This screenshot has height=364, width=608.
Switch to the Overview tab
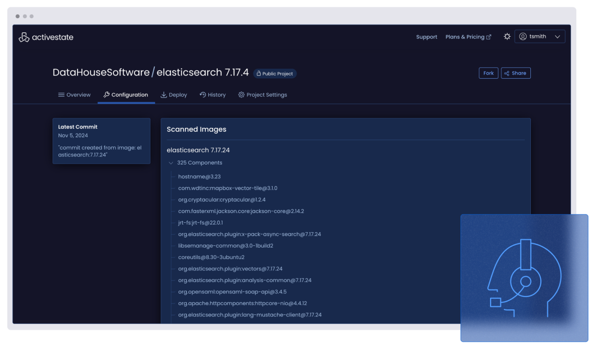point(78,95)
